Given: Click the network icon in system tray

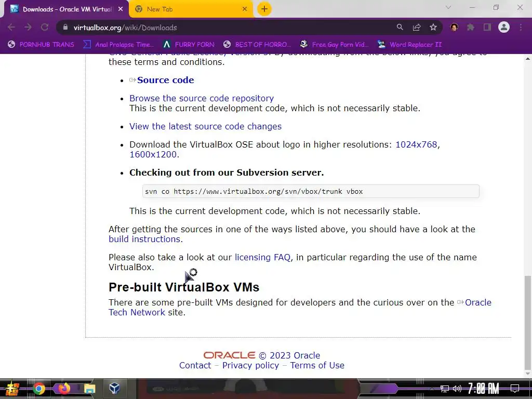Looking at the screenshot, I should pyautogui.click(x=445, y=389).
